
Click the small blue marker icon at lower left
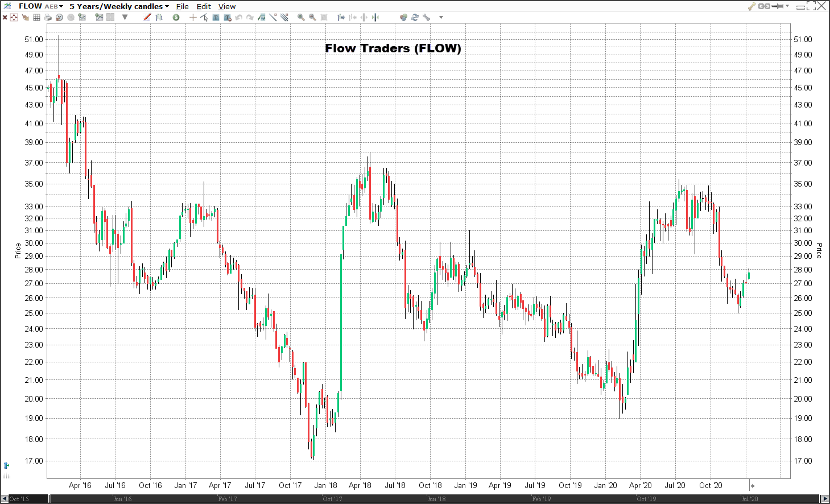pos(6,466)
